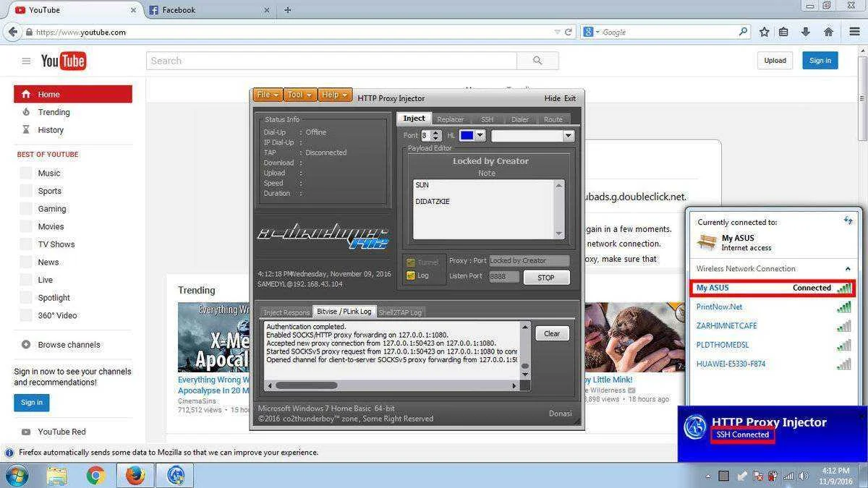Select Trending in YouTube sidebar

coord(54,112)
